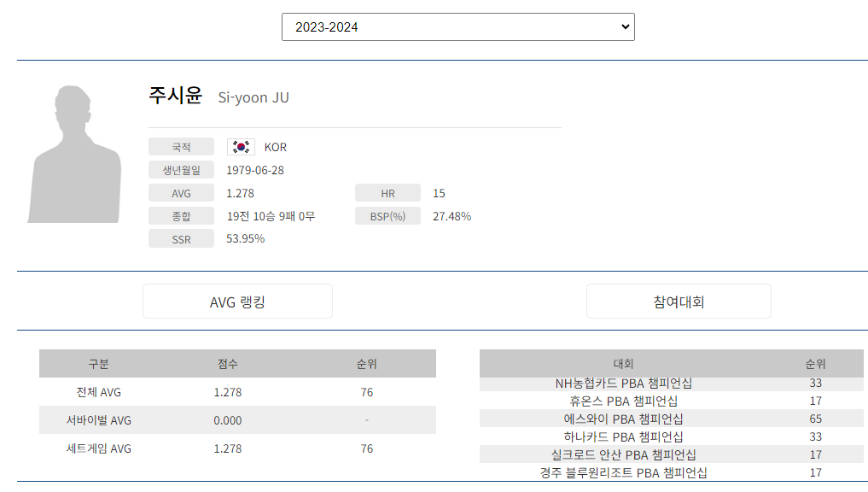The width and height of the screenshot is (868, 492).
Task: Click the dropdown chevron arrow
Action: point(622,26)
